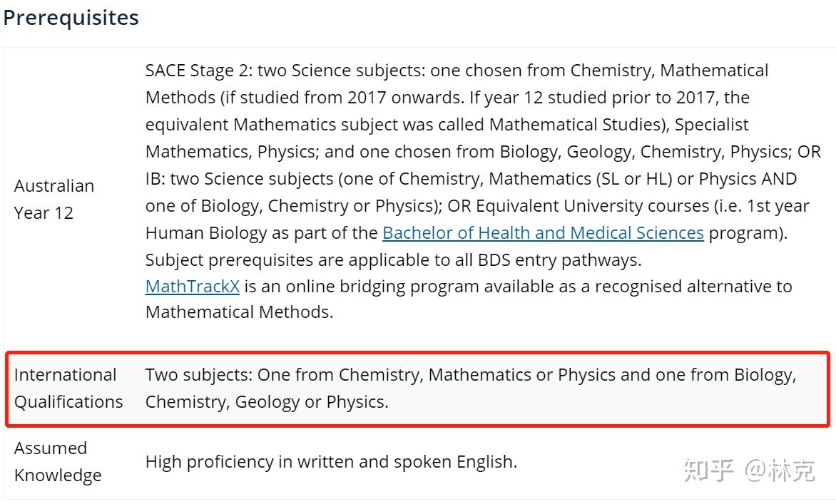836x504 pixels.
Task: Open the MathTrackX bridging program link
Action: (x=193, y=287)
